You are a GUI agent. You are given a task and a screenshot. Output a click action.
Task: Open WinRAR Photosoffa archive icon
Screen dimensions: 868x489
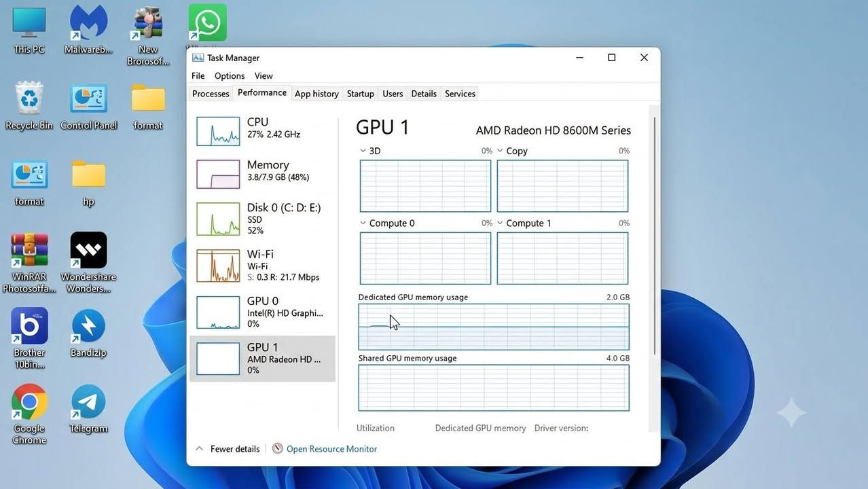[x=29, y=264]
